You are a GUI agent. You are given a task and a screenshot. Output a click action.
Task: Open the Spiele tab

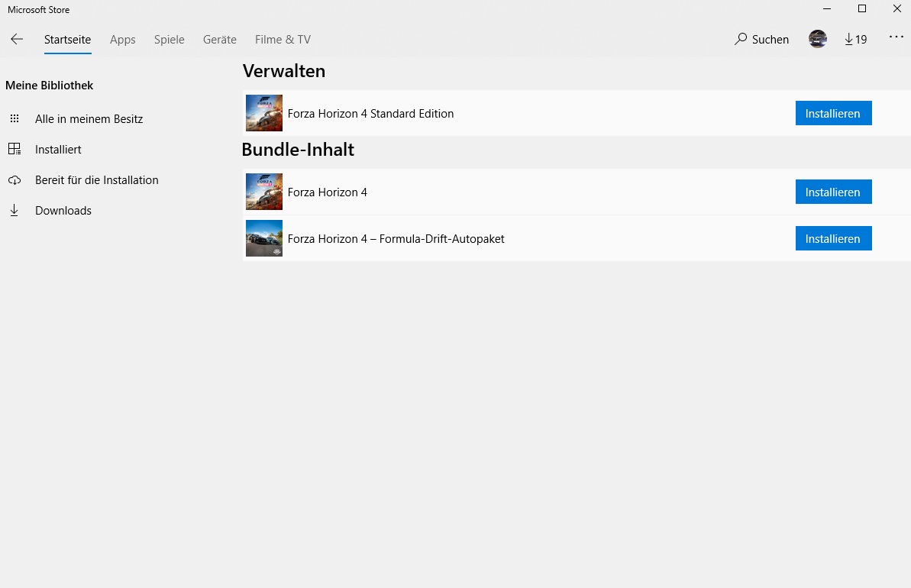pos(169,40)
